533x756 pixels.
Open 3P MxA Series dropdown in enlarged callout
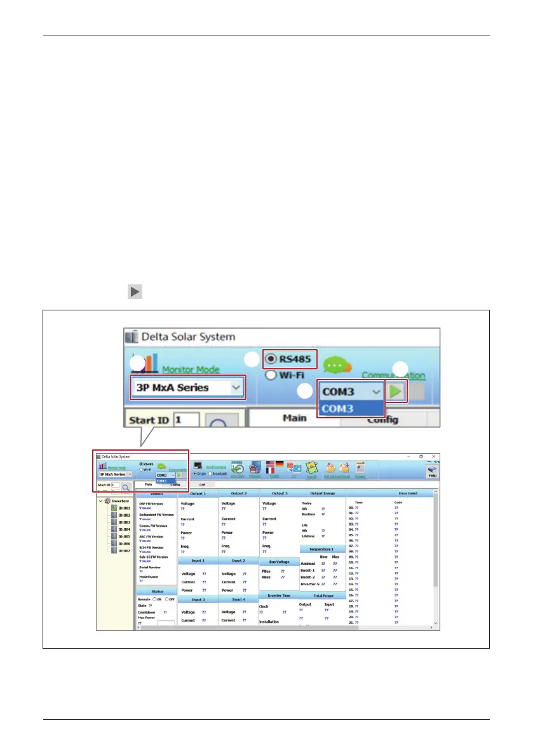pos(187,388)
